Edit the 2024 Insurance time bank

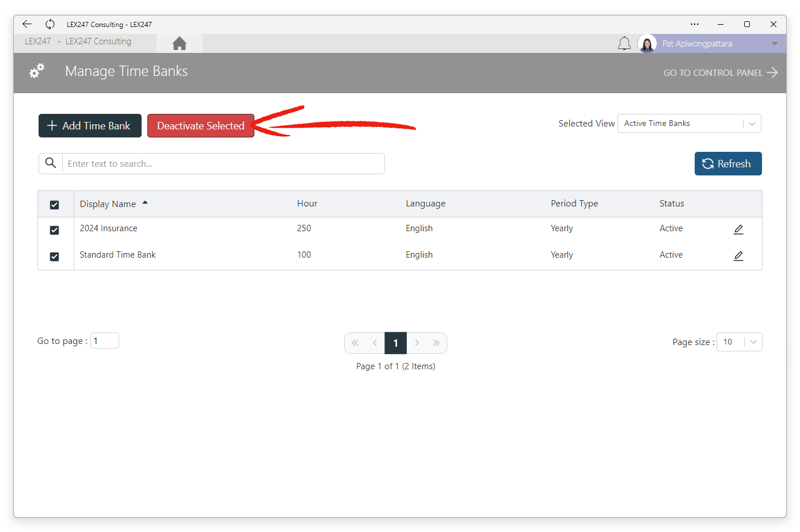(x=738, y=229)
